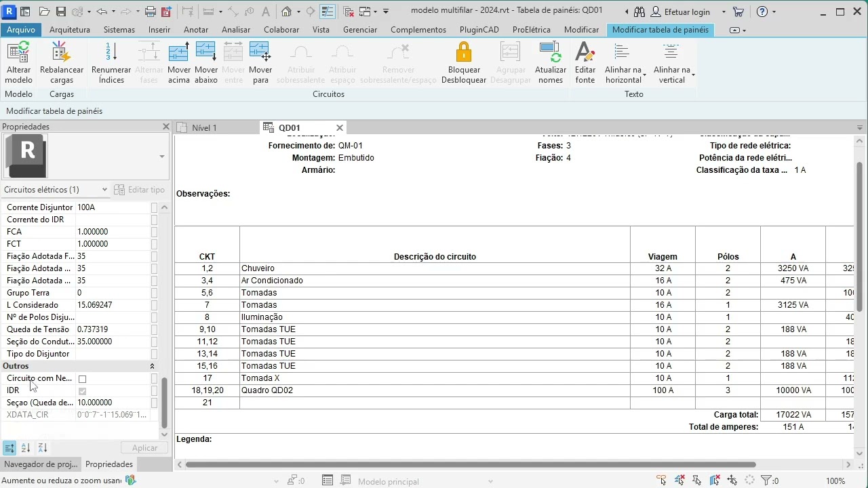
Task: Click the Corrente Disjuntor value 100A
Action: point(113,207)
